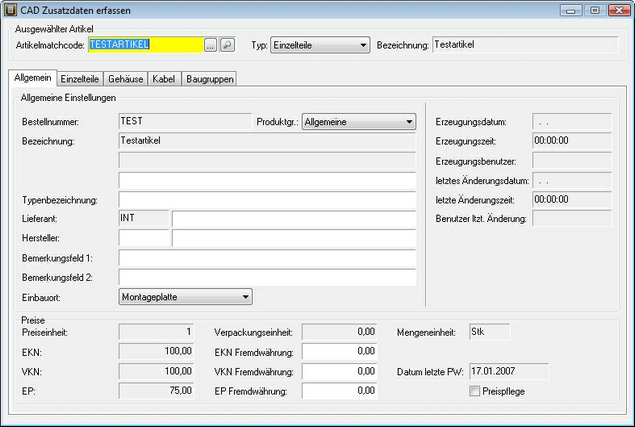The width and height of the screenshot is (635, 427).
Task: Maximize the CAD Zusatzdaten erfassen window
Action: (595, 10)
